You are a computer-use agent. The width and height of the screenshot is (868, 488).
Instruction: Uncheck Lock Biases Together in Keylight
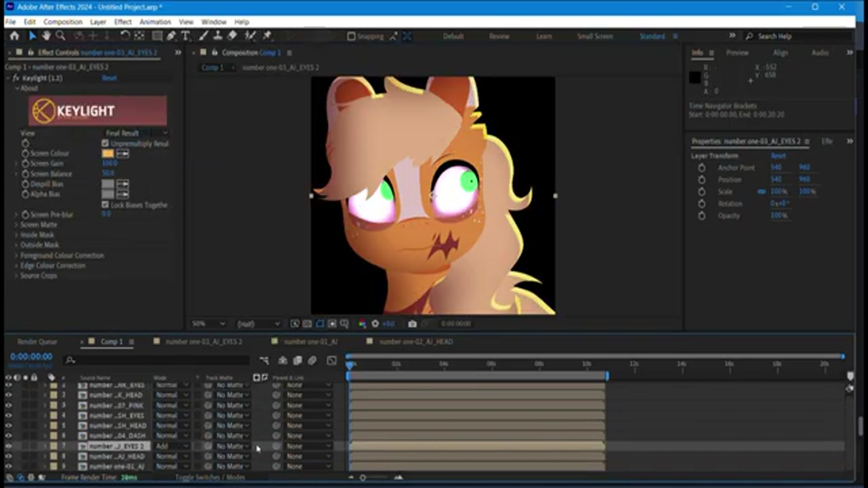[x=105, y=204]
